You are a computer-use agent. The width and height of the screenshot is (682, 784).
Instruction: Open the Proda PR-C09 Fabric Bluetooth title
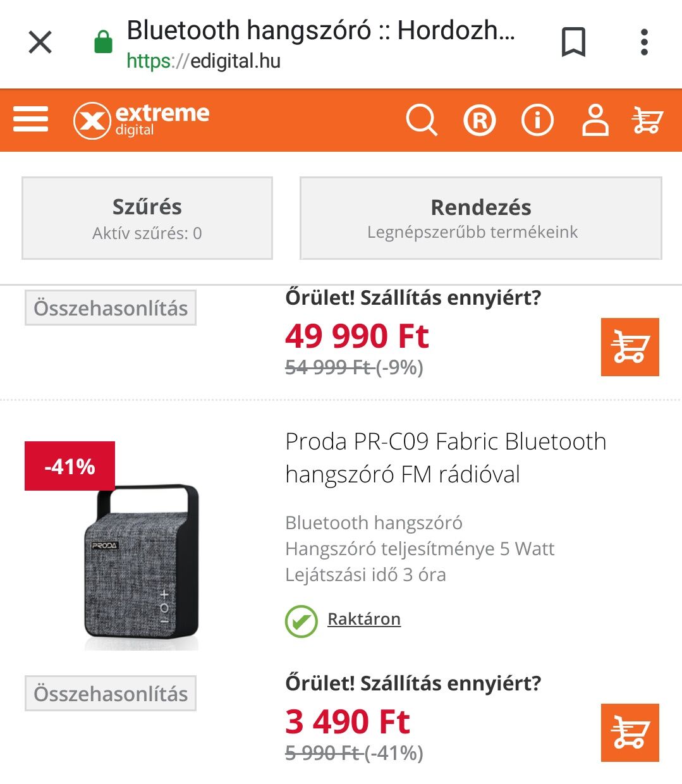(446, 458)
